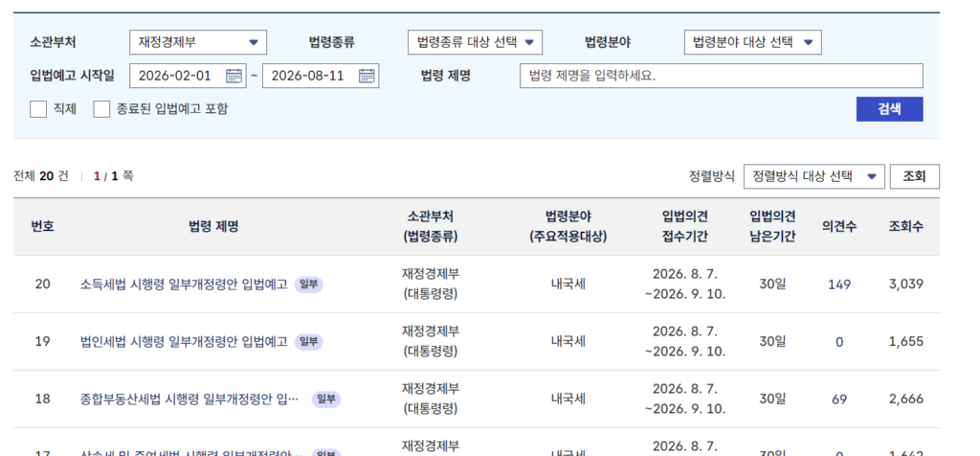Click the 조회수 column header
Screen dimensions: 980x456
point(906,226)
